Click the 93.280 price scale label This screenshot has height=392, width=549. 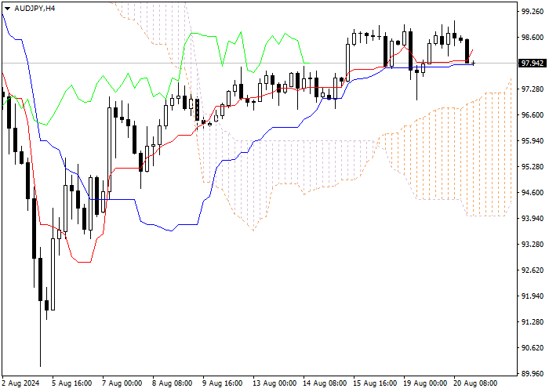tap(533, 245)
